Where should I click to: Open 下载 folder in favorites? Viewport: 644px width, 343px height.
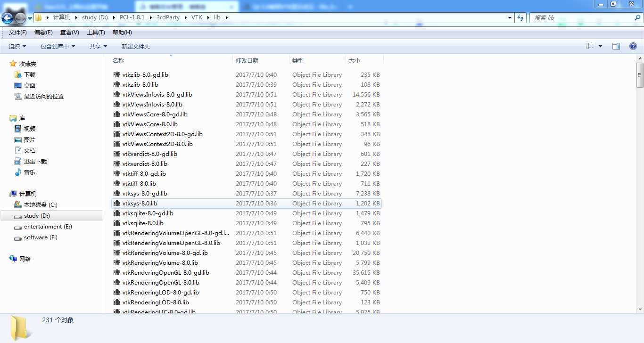[x=30, y=74]
